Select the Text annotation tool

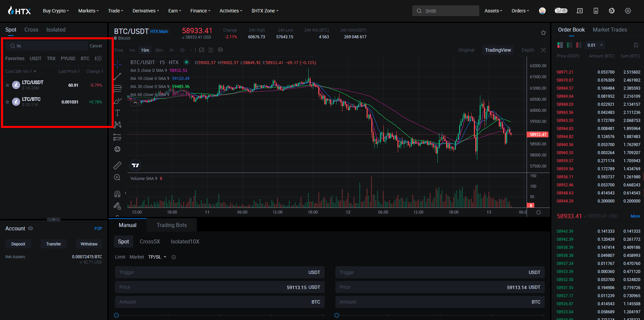point(117,113)
